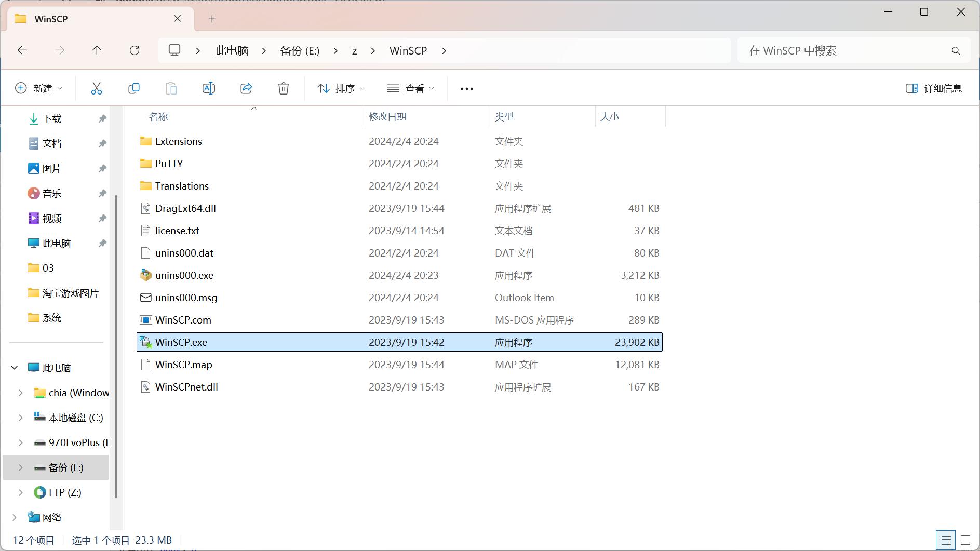Click chevron after 此电脑 in address bar
The image size is (980, 551).
[264, 51]
